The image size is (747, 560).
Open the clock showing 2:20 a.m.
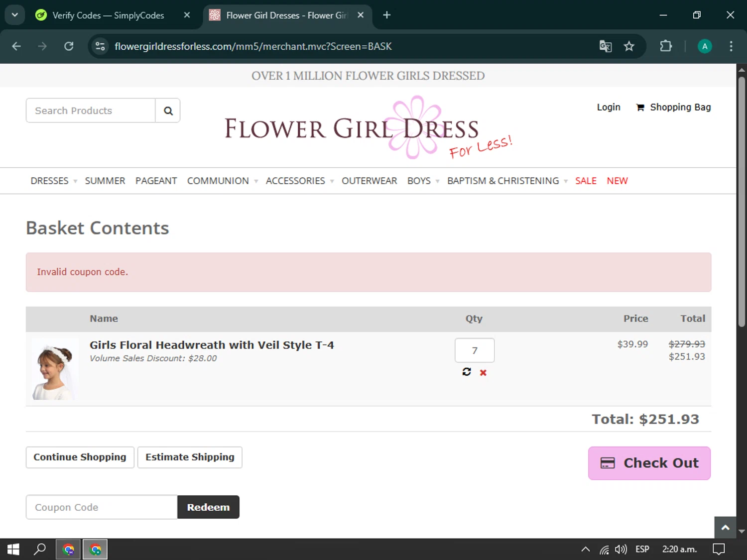click(679, 549)
